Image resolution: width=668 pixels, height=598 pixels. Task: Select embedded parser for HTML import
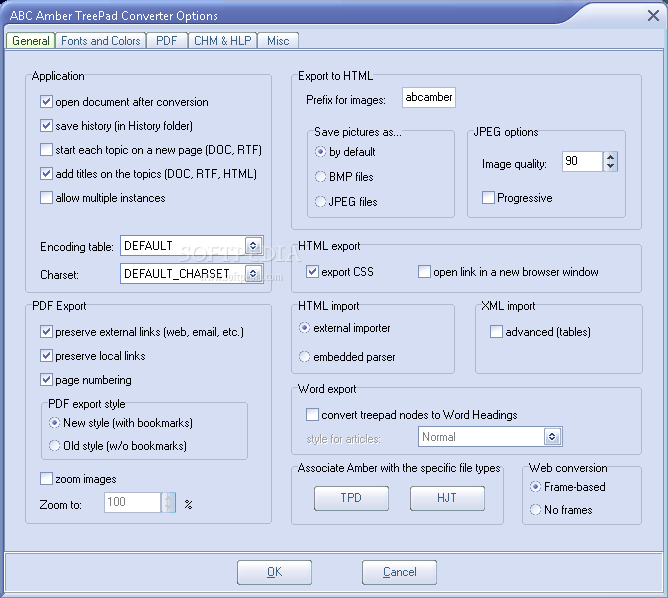[304, 357]
